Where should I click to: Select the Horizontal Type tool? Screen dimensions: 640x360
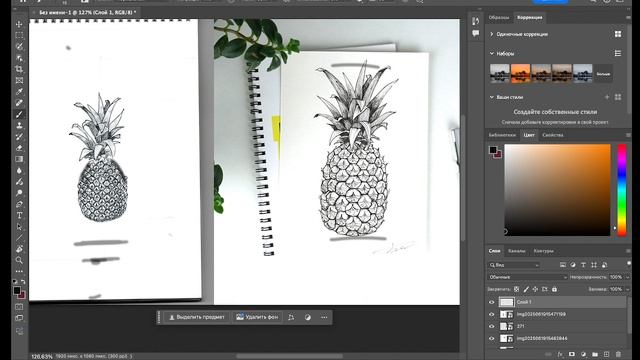pyautogui.click(x=19, y=215)
